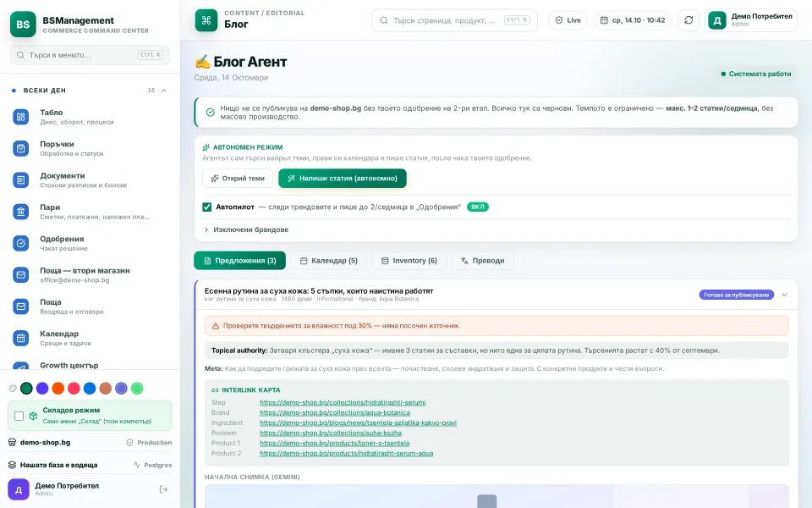The image size is (812, 508).
Task: Select the dark green theme swatch
Action: coord(26,389)
